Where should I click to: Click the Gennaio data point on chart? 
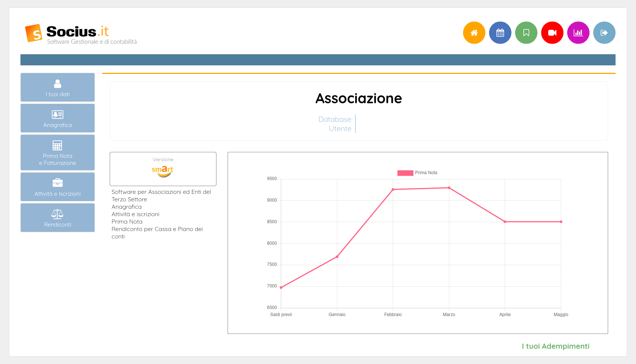pos(337,257)
